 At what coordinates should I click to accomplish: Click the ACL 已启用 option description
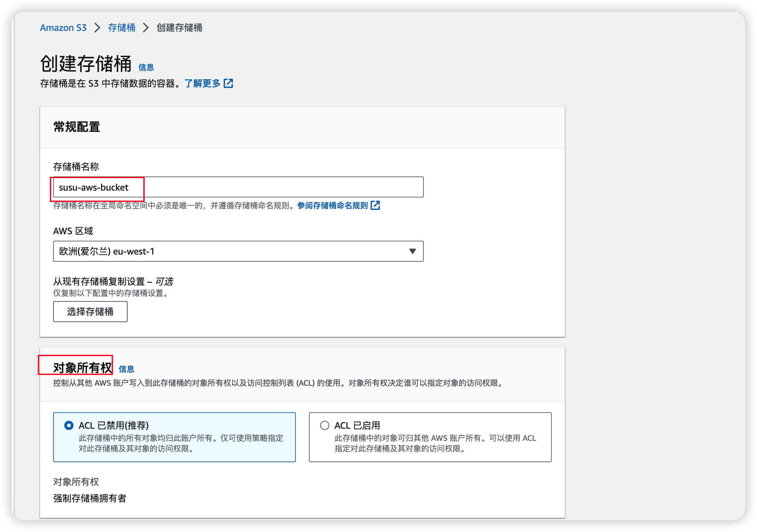pyautogui.click(x=435, y=443)
